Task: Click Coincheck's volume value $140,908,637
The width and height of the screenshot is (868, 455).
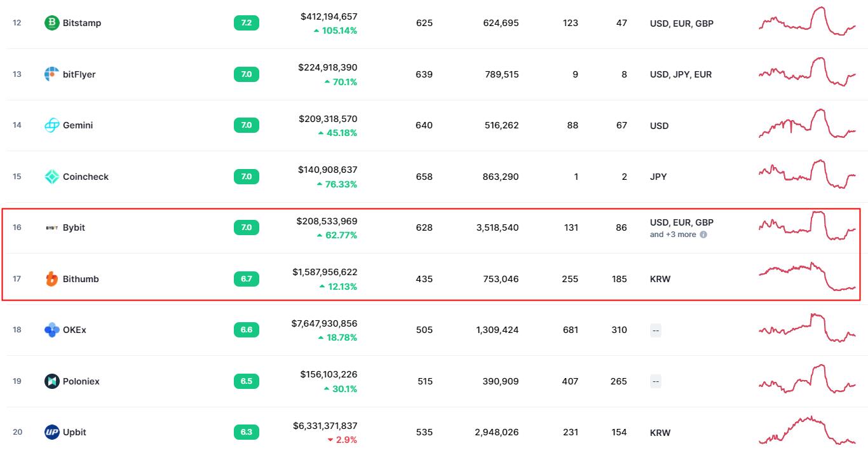Action: tap(328, 170)
